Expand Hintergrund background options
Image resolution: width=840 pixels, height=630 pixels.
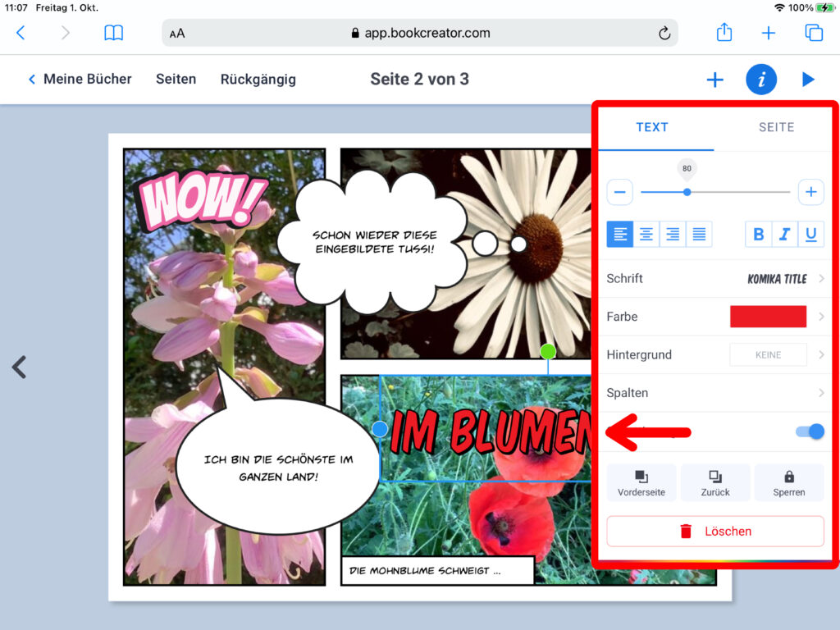714,355
